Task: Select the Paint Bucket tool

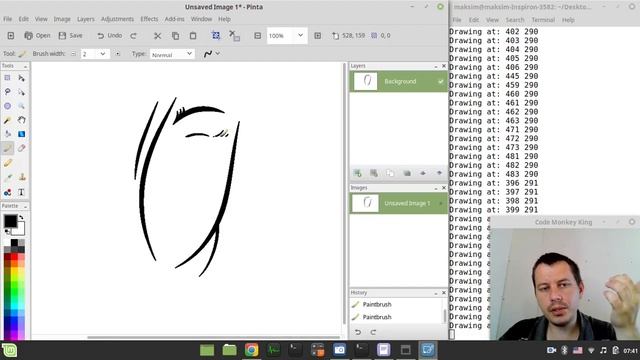Action: [x=7, y=134]
